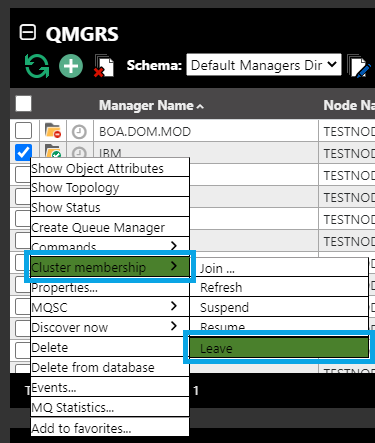Screen dimensions: 375x443
Task: Click the BOA.DOM.MOD folder status icon
Action: point(53,130)
